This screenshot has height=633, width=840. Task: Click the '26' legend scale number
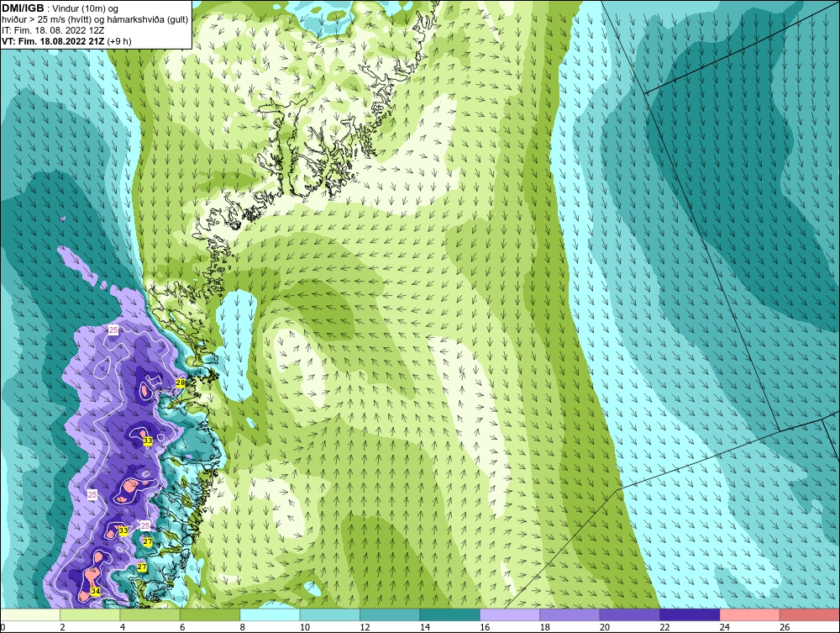(x=785, y=627)
